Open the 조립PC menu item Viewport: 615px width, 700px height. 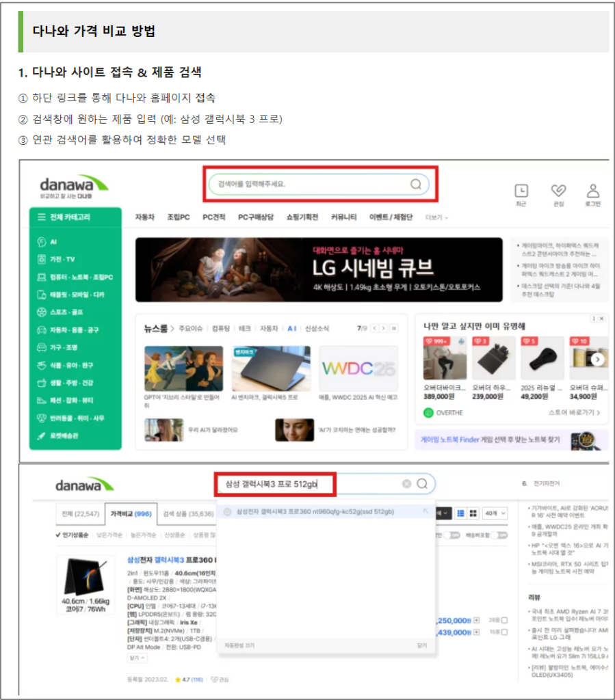(178, 217)
